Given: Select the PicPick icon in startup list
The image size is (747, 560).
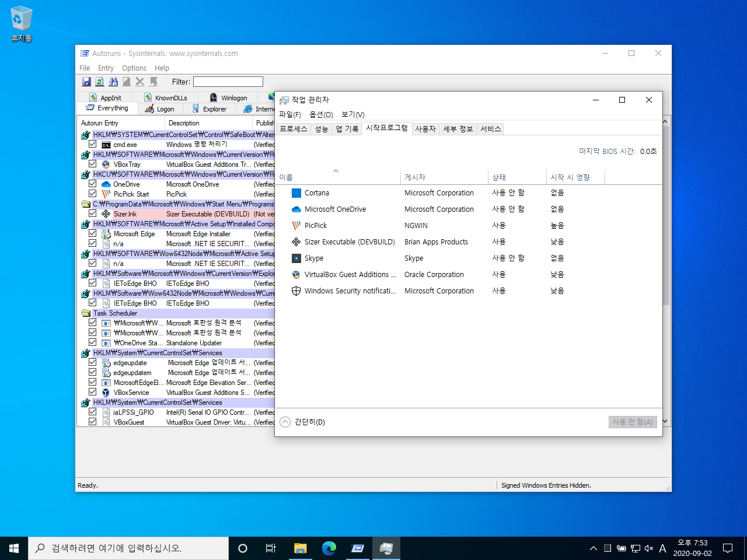Looking at the screenshot, I should tap(296, 226).
